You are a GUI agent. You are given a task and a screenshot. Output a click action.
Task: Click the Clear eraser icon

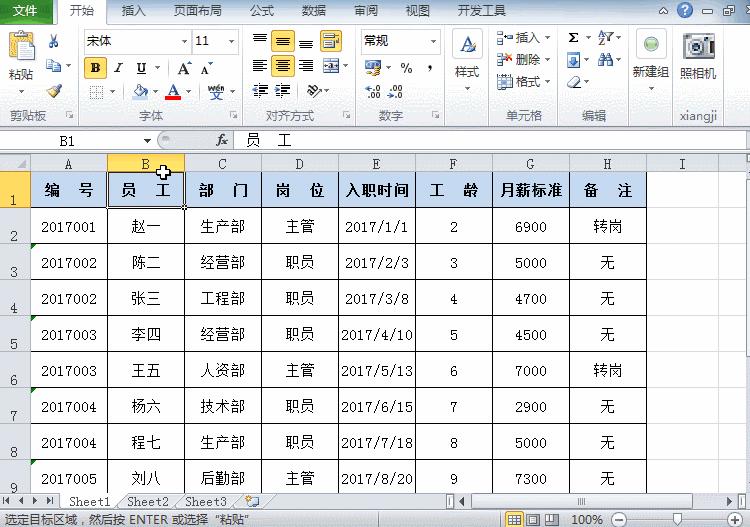click(x=574, y=82)
